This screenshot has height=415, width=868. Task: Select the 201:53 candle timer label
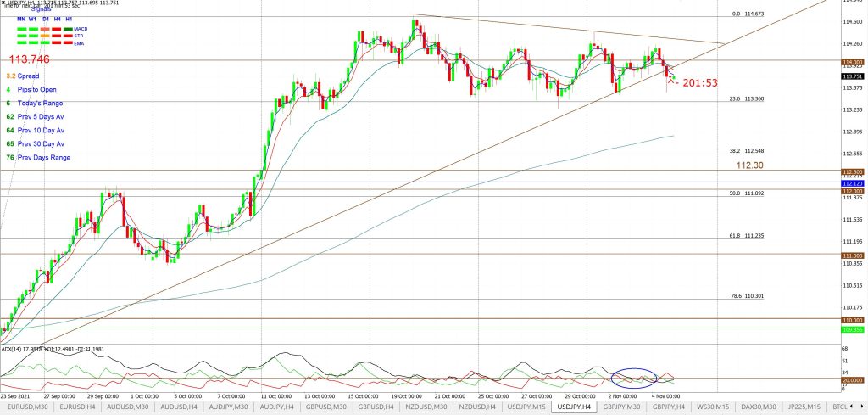tap(699, 83)
